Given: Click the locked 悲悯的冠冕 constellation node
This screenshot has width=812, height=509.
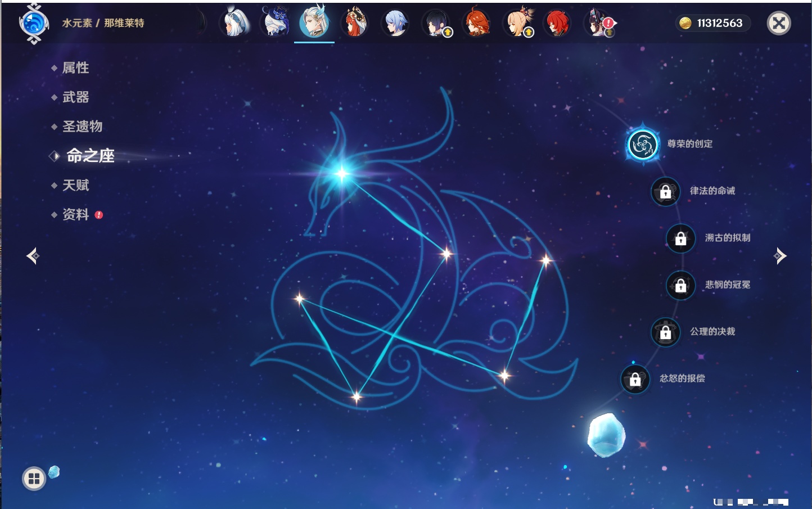Looking at the screenshot, I should [x=680, y=286].
